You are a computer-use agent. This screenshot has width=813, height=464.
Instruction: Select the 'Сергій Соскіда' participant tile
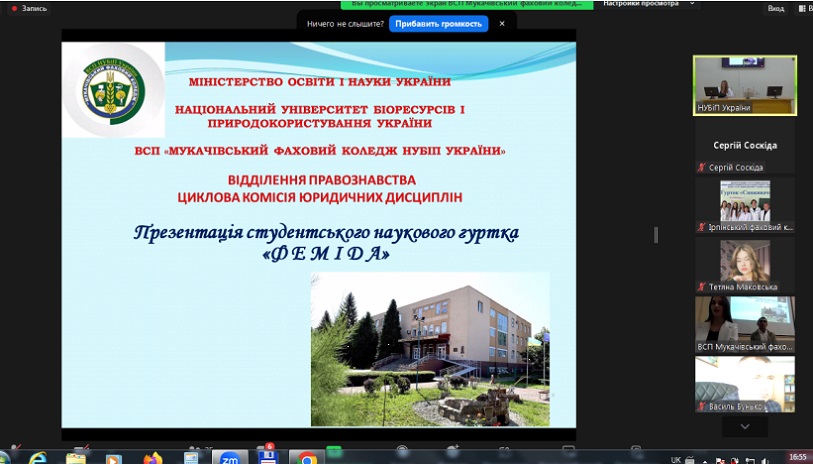745,146
